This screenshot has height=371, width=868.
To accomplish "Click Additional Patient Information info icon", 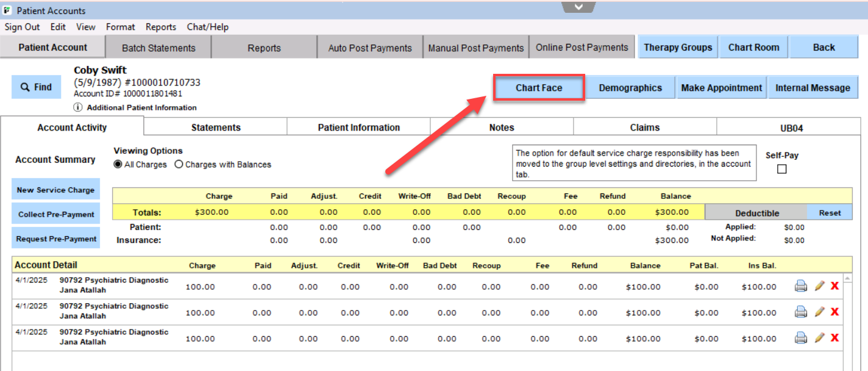I will [x=78, y=107].
